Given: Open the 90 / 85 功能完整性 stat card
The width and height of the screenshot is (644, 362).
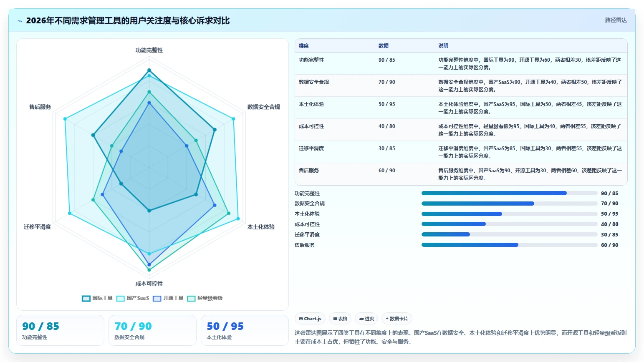Looking at the screenshot, I should 60,330.
